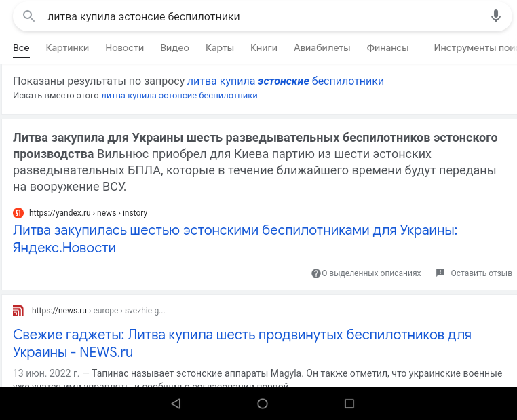Tap 'Показаны результаты по запросу' label
Screen dimensions: 517x420
pos(98,81)
